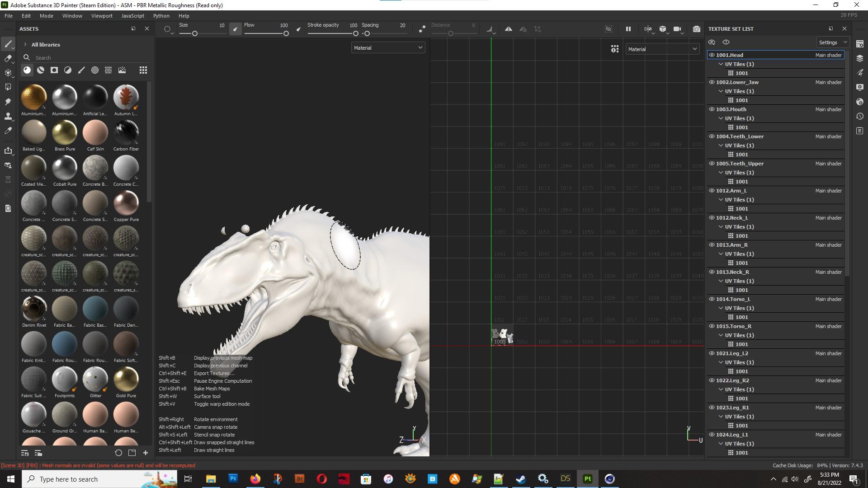868x488 pixels.
Task: Open the Python menu
Action: [x=161, y=16]
